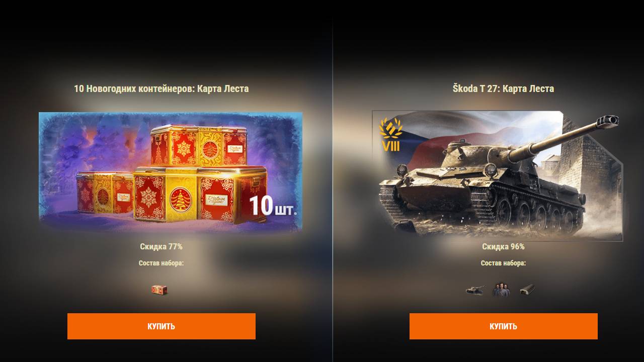
Task: Click "Состав набора:" under the containers offer
Action: (x=161, y=263)
